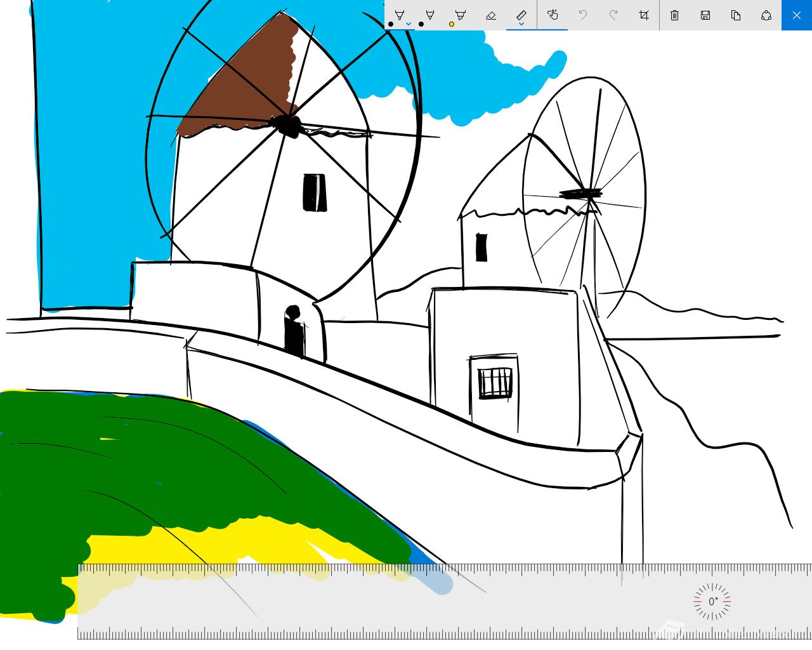The height and width of the screenshot is (650, 812).
Task: Activate the crop tool
Action: [x=644, y=15]
